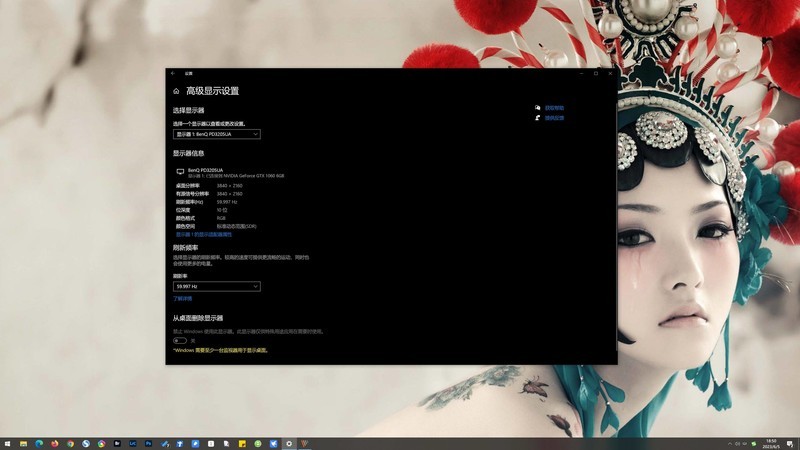Click the "59.997 Hz" value in display info
This screenshot has height=450, width=800.
(227, 202)
